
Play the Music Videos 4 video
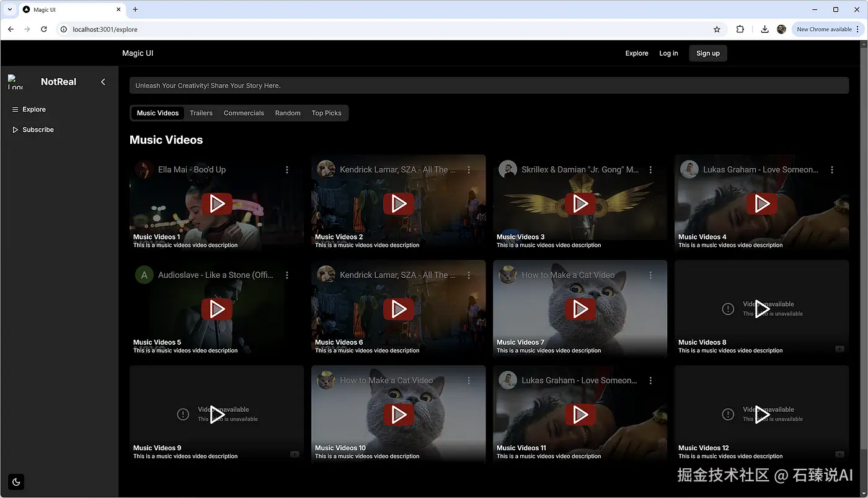coord(761,203)
